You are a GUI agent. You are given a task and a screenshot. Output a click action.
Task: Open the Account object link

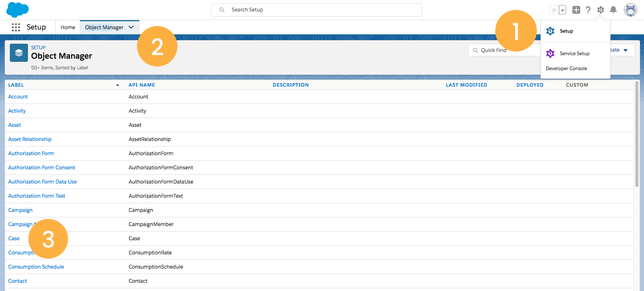point(18,97)
